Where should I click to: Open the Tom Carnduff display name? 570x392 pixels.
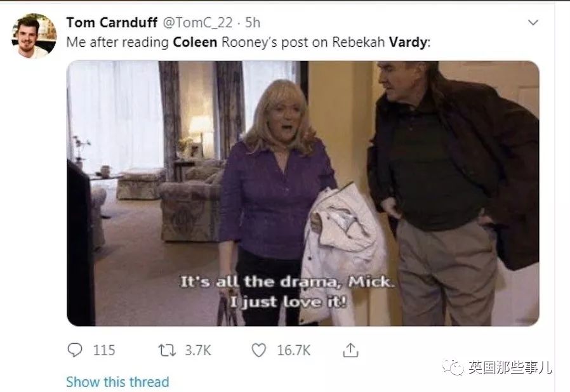(x=112, y=23)
